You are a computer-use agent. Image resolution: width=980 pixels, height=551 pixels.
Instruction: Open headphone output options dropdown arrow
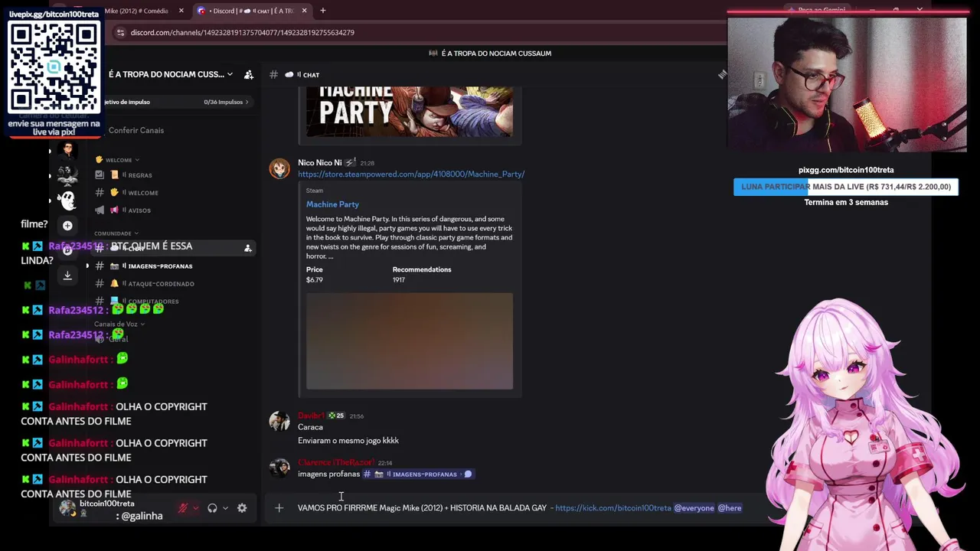225,508
